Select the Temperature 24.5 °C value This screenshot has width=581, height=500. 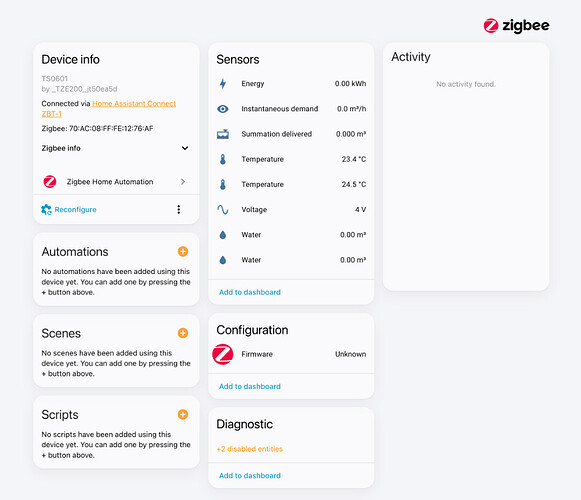click(354, 185)
